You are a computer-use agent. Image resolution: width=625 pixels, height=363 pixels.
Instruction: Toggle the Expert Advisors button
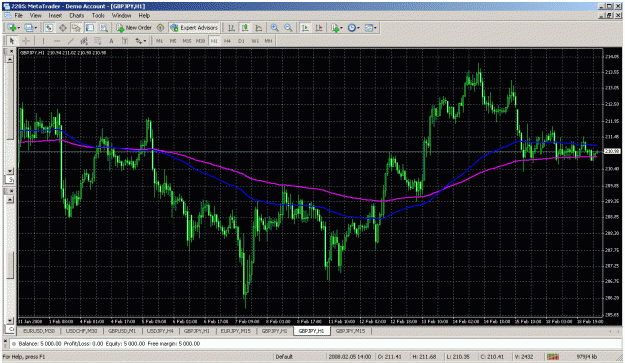coord(194,27)
